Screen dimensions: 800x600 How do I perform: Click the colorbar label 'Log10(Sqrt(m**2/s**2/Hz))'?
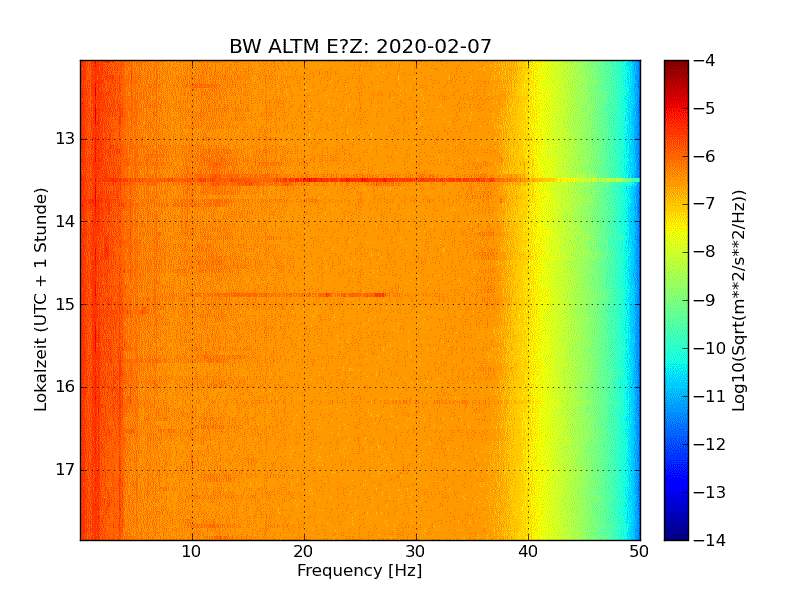click(738, 301)
